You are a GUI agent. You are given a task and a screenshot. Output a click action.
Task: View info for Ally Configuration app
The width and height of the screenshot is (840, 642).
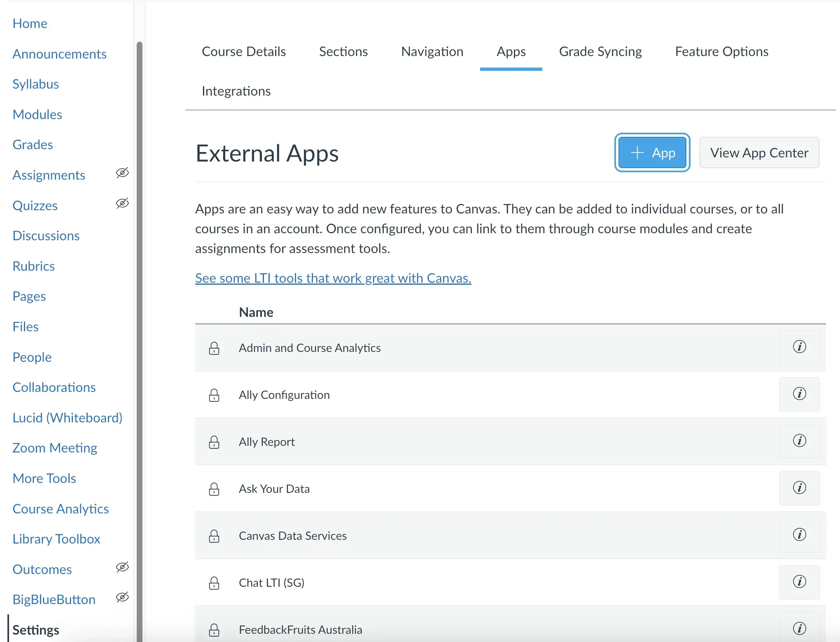tap(799, 394)
